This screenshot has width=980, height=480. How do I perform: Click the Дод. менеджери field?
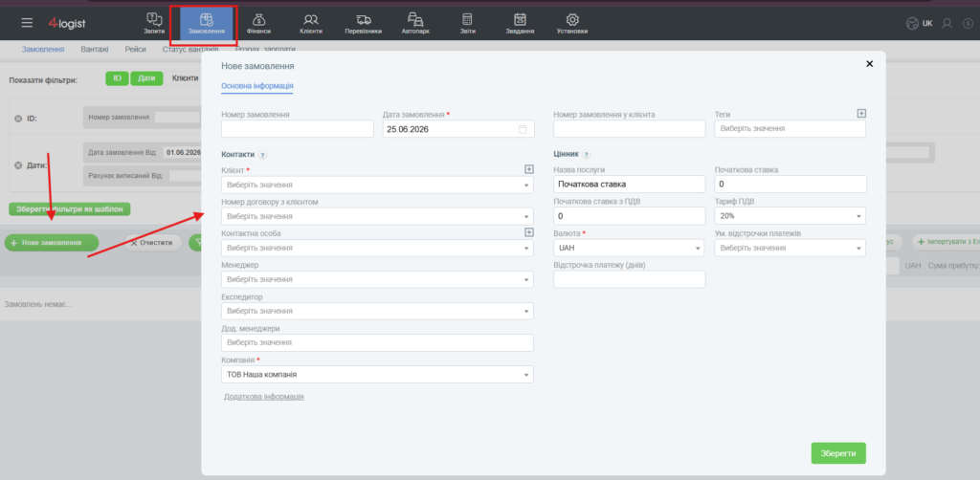point(377,343)
